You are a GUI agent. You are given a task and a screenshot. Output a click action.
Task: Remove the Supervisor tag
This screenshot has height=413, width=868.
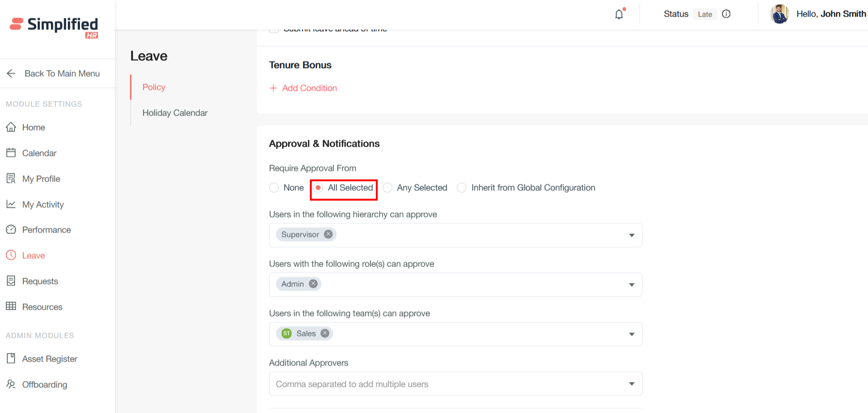pos(328,234)
